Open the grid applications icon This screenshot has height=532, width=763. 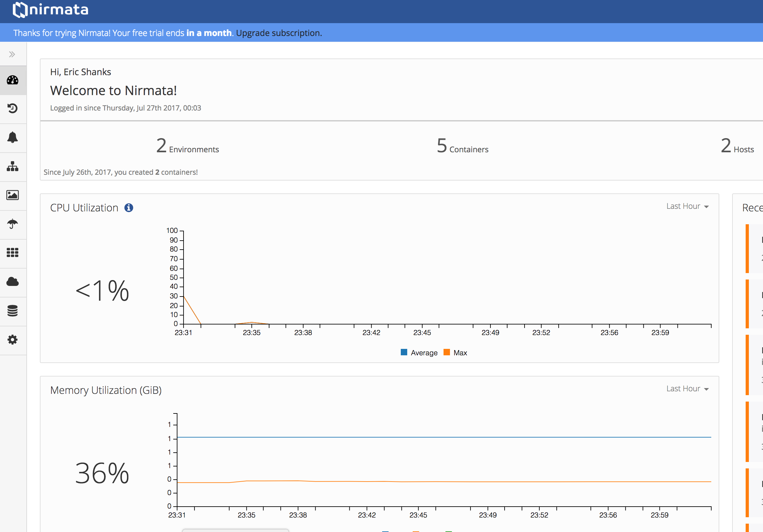point(13,253)
